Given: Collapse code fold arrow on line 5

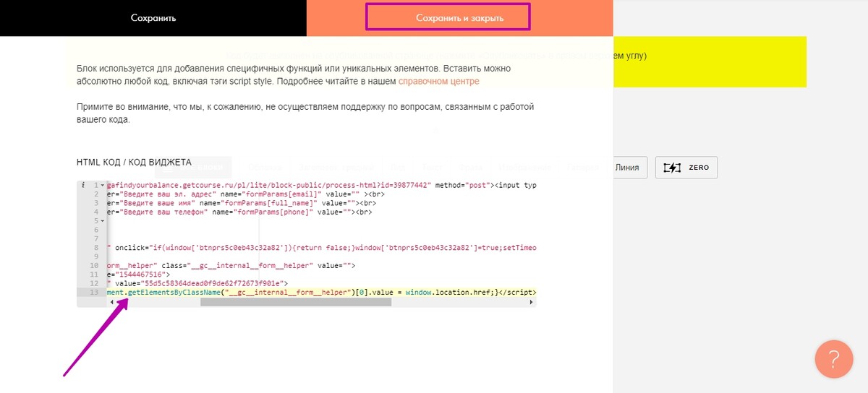Looking at the screenshot, I should tap(103, 220).
